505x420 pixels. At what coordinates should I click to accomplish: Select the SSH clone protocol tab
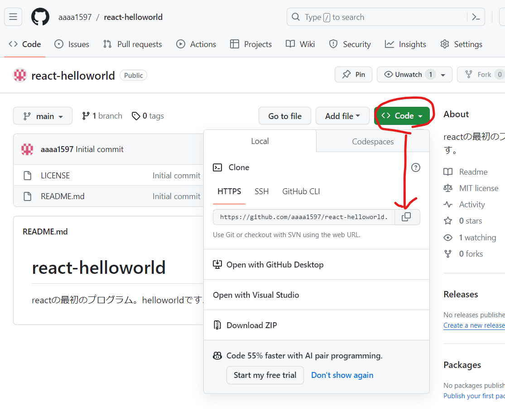[x=261, y=191]
